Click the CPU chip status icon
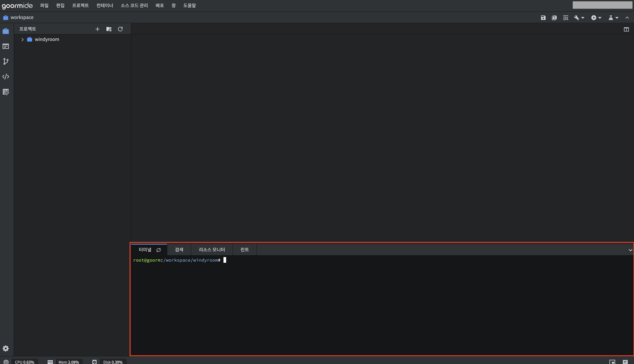 6,362
